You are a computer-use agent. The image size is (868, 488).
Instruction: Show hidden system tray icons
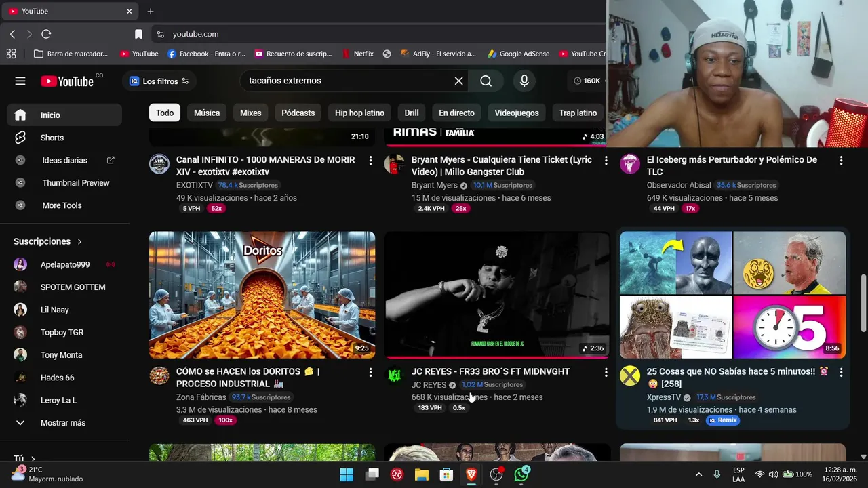(698, 474)
